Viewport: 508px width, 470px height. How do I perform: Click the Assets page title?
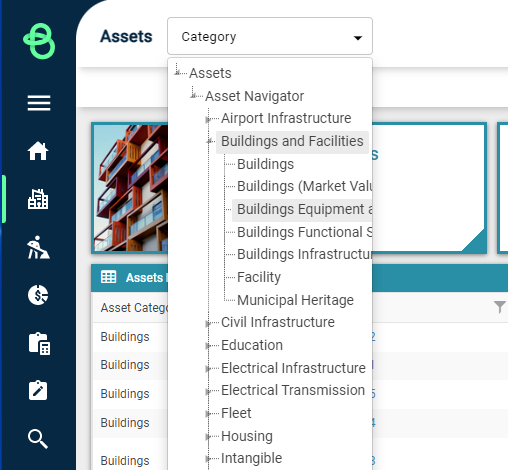click(x=126, y=36)
